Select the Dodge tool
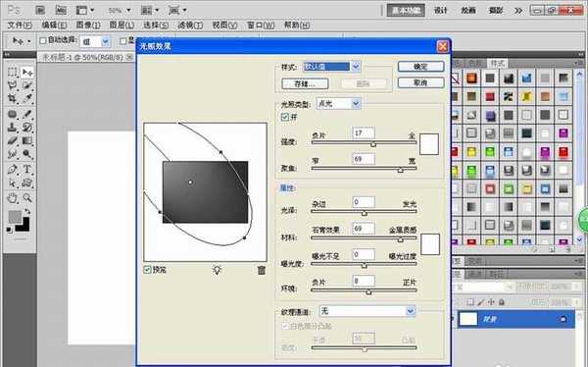 tap(27, 154)
